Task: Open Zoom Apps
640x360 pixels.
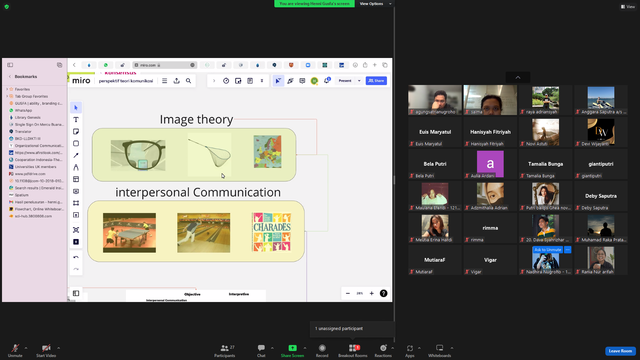Action: coord(410,350)
